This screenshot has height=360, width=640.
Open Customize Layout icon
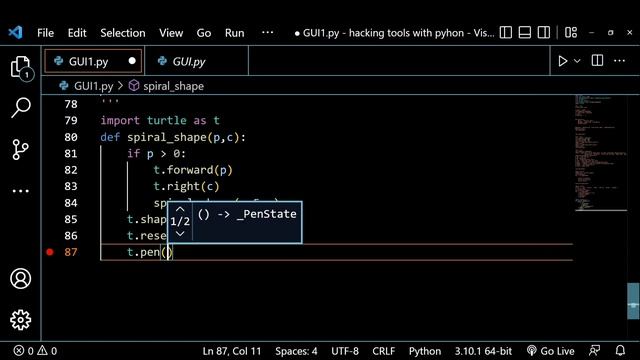pos(571,33)
